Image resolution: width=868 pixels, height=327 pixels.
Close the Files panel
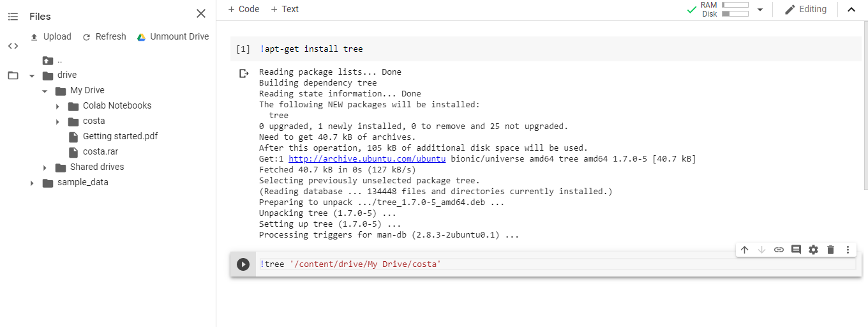pos(201,14)
